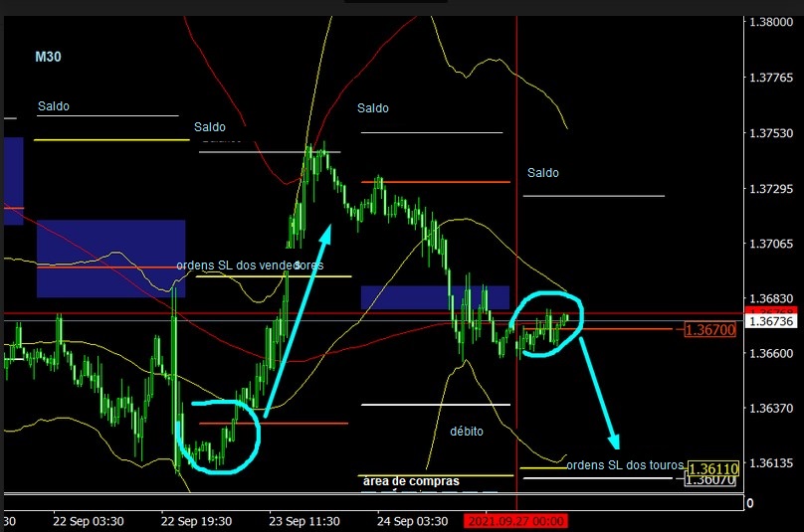Select the 'débito' text label
This screenshot has height=532, width=804.
tap(467, 432)
